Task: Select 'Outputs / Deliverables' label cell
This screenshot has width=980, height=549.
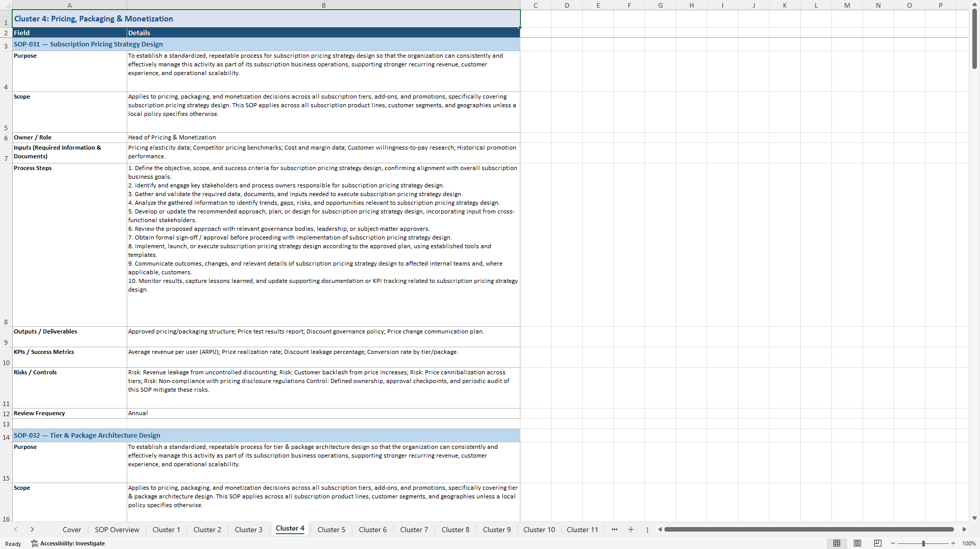Action: 69,337
